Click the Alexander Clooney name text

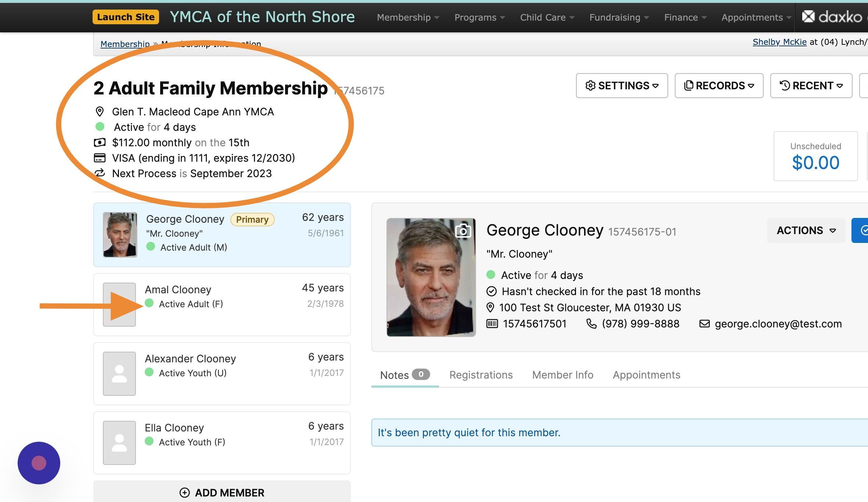[x=190, y=358]
